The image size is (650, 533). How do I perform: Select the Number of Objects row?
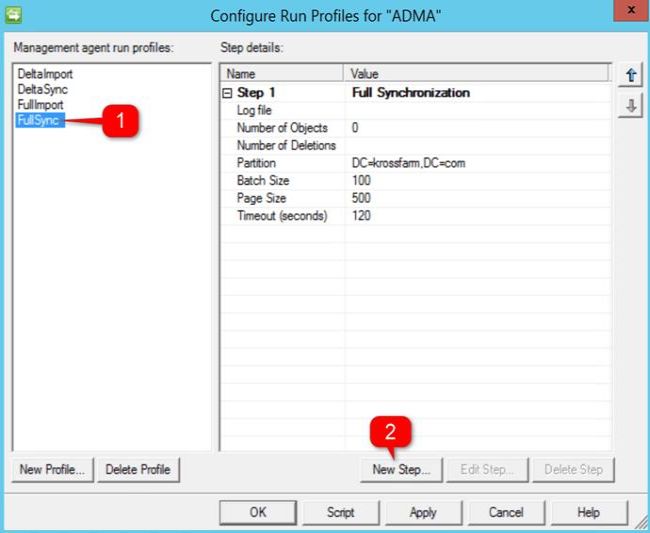[x=416, y=128]
